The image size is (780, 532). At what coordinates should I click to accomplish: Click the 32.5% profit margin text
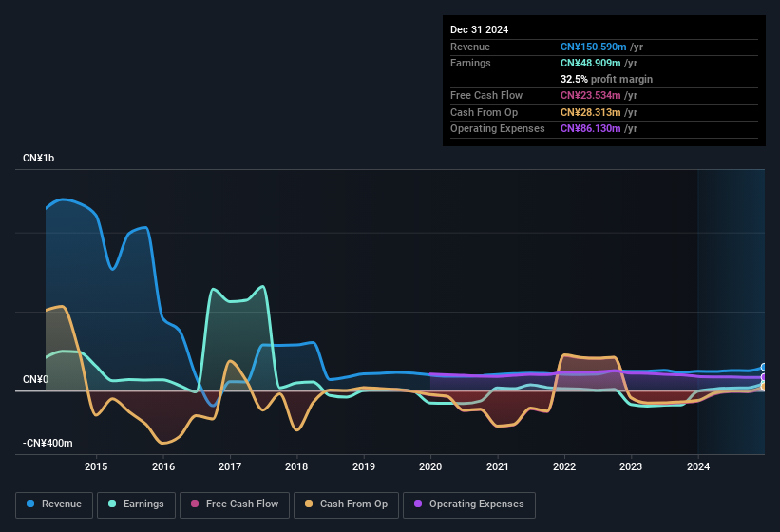click(x=606, y=79)
